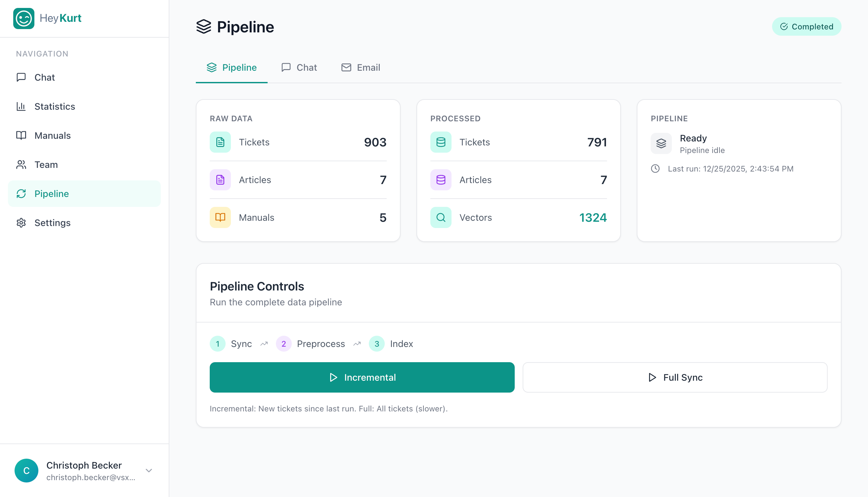Screen dimensions: 868x497
Task: Click the Tickets database icon under Processed
Action: coord(441,142)
